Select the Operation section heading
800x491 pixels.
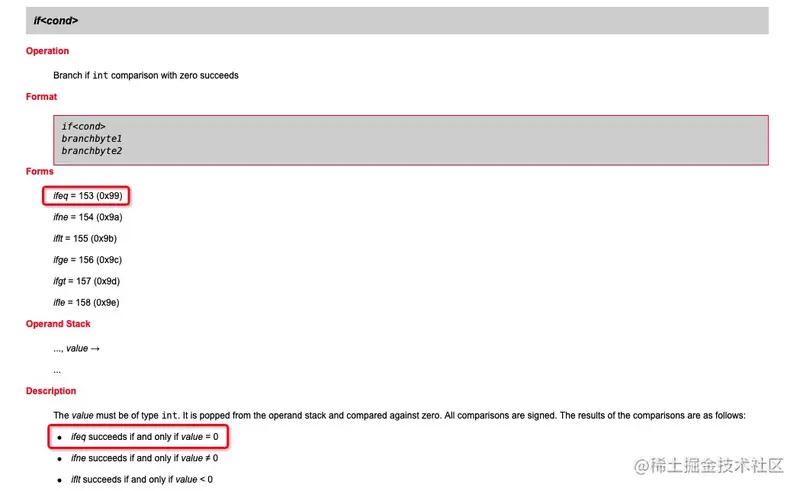coord(47,51)
